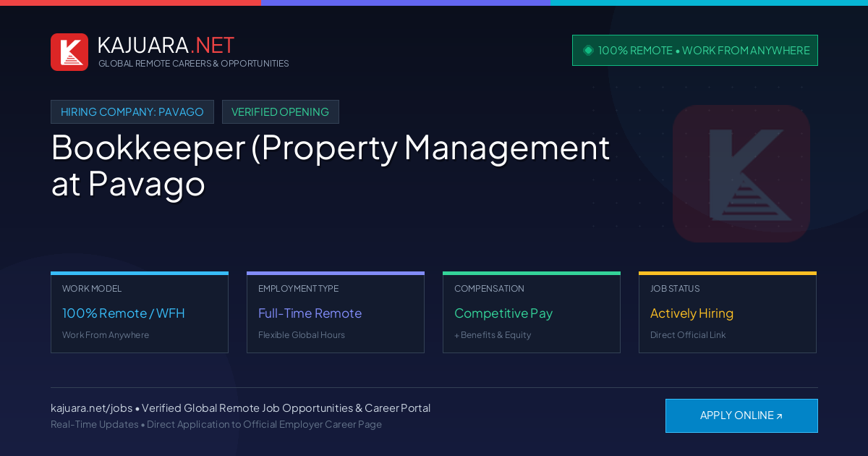The image size is (868, 456).
Task: Click the 100% Remote / WFH value
Action: point(124,313)
